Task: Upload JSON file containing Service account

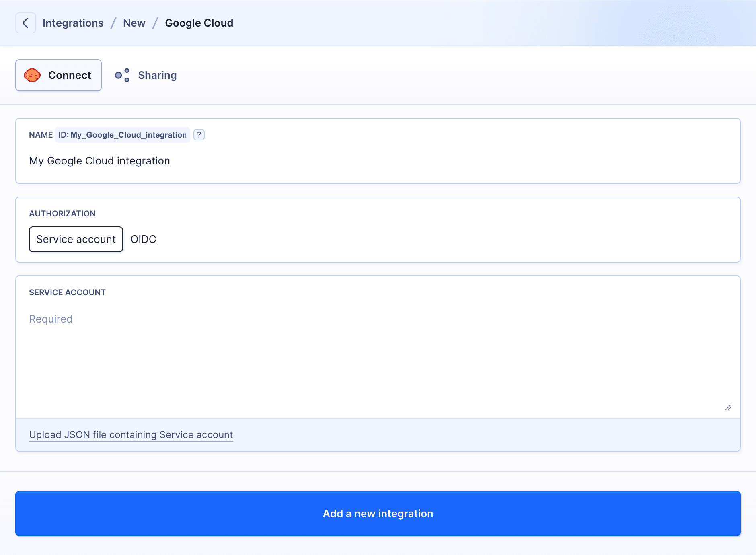Action: (131, 435)
